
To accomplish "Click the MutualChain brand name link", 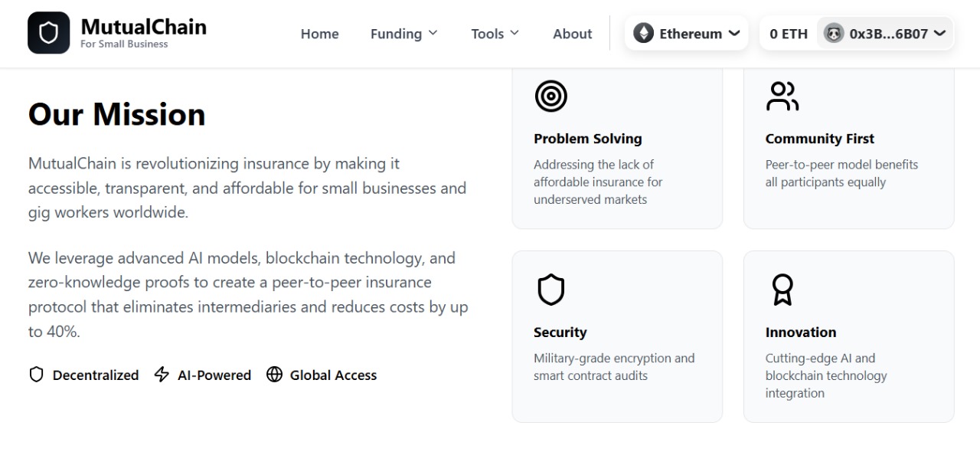I will point(143,27).
